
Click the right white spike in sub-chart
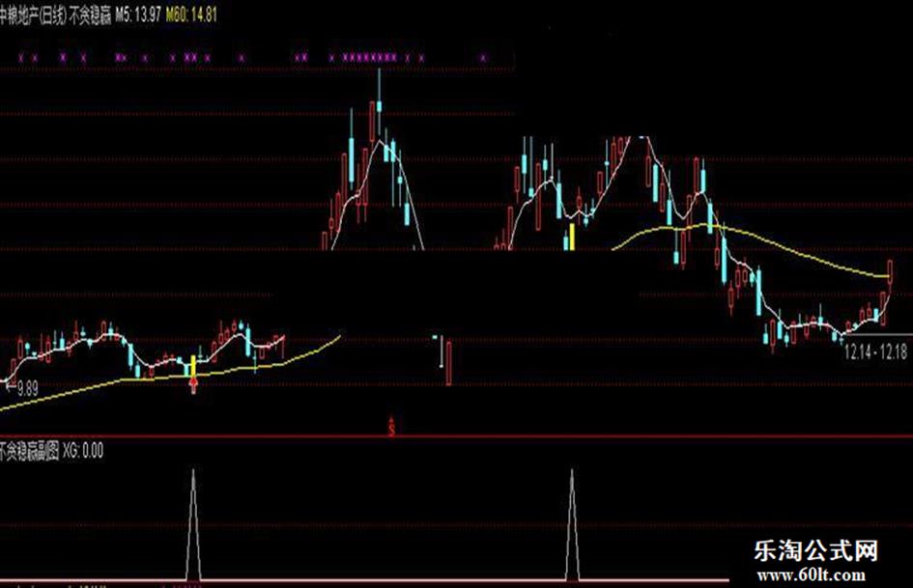click(x=572, y=524)
